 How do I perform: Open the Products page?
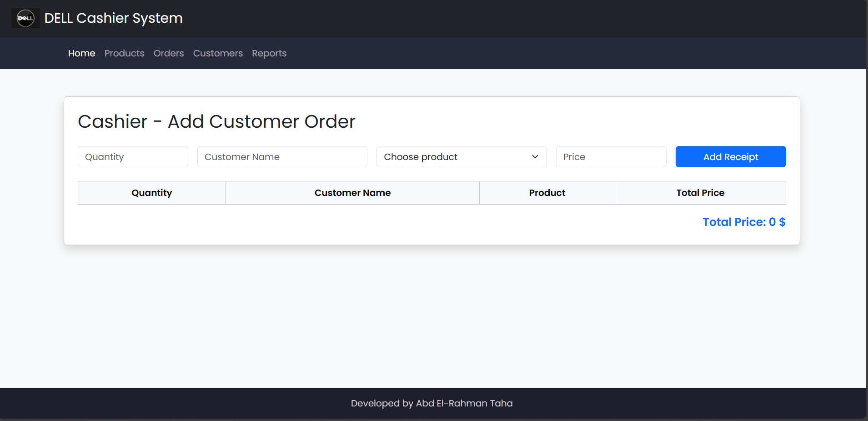pyautogui.click(x=124, y=53)
